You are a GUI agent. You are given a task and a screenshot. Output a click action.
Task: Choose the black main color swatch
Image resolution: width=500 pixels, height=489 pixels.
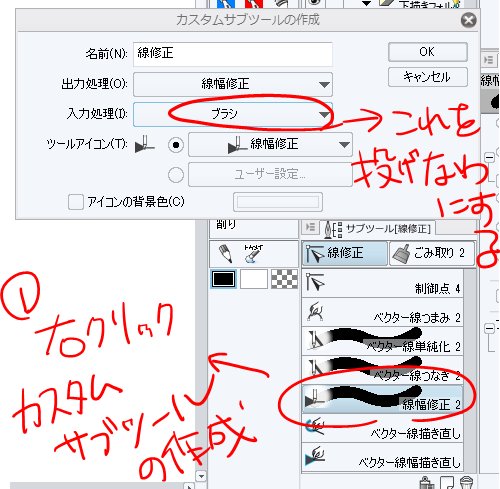[224, 279]
